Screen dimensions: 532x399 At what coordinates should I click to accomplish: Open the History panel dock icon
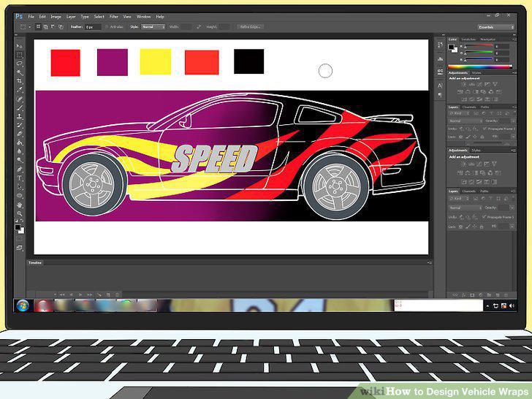click(x=440, y=45)
